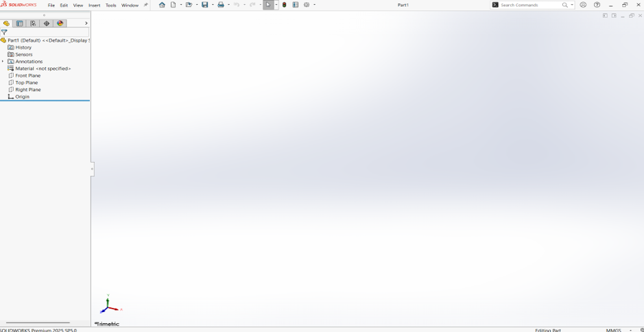Screen dimensions: 644x332
Task: Show more manager tabs with right chevron
Action: point(86,23)
